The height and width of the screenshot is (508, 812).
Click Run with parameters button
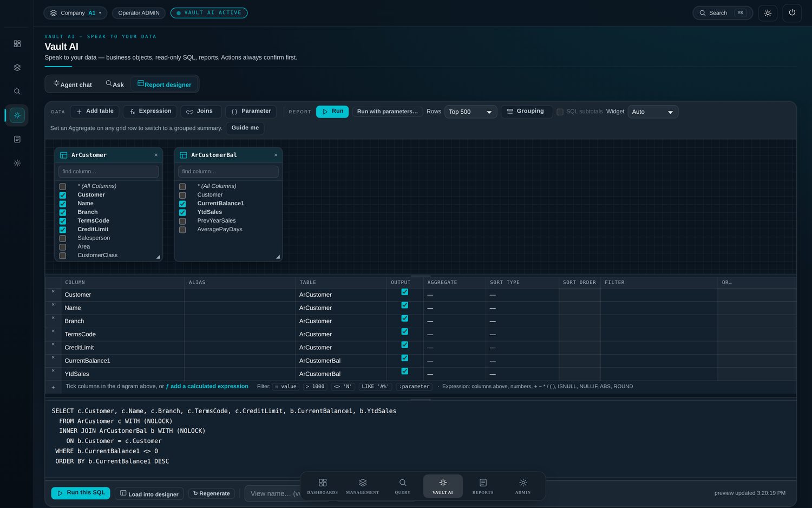coord(388,112)
